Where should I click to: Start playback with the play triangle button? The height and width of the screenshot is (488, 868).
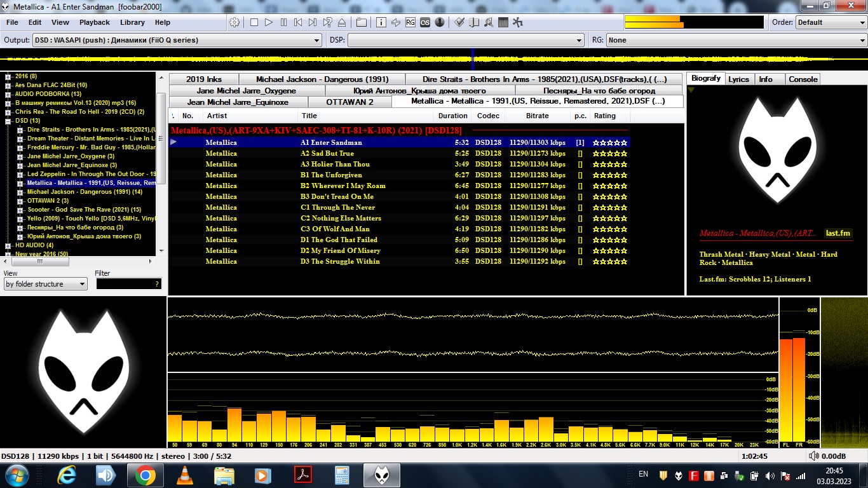tap(269, 22)
